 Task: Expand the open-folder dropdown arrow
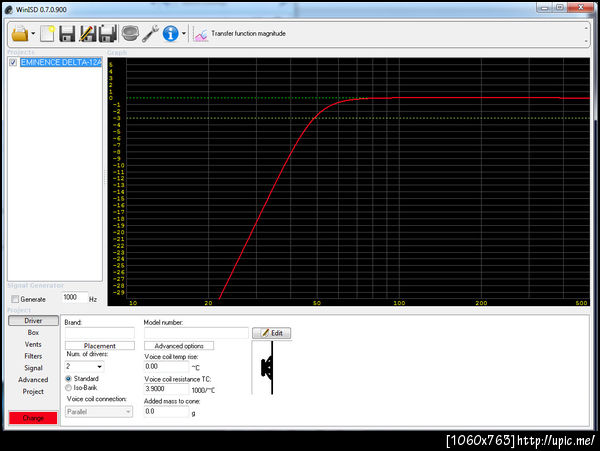tap(33, 34)
